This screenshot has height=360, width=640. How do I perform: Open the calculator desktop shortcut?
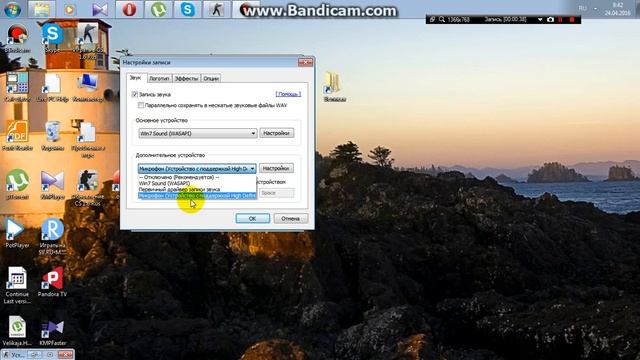pyautogui.click(x=17, y=87)
